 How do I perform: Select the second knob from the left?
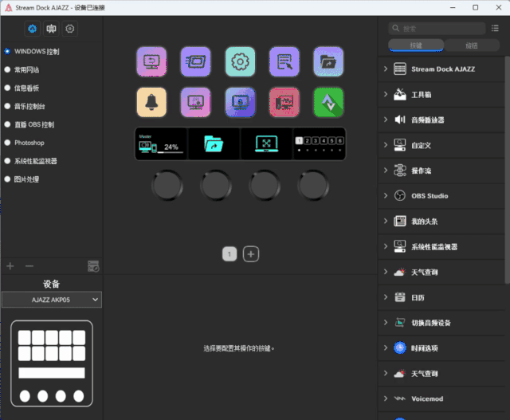coord(216,186)
